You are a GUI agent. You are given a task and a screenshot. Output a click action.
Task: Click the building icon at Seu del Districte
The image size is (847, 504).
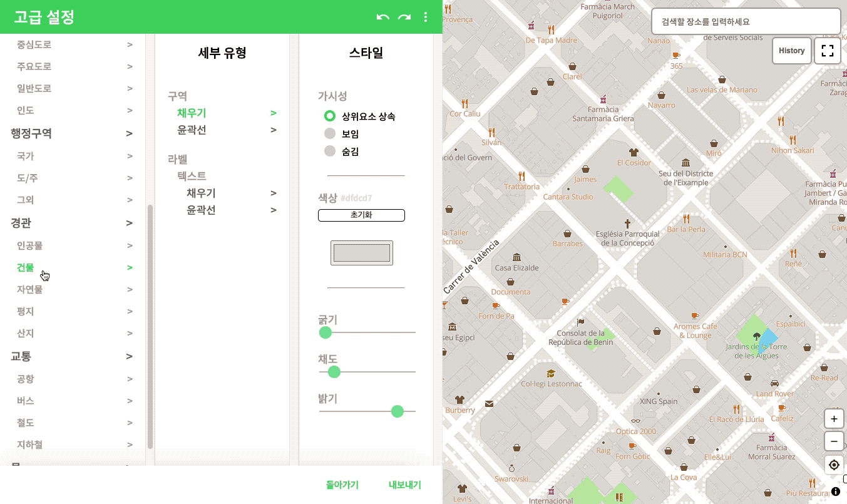(x=686, y=163)
